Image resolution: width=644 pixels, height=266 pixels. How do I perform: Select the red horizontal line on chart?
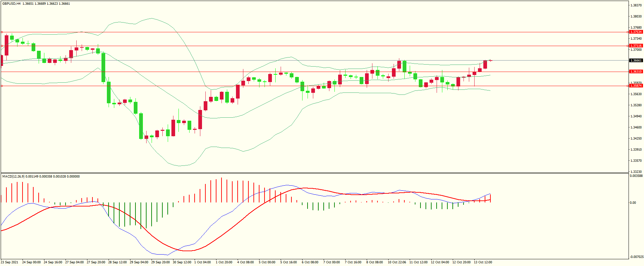click(x=303, y=46)
